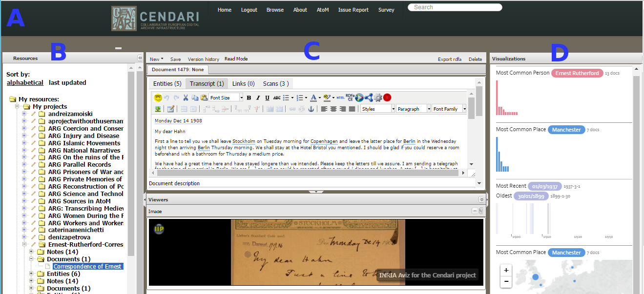Screen dimensions: 644x294
Task: Click the cut (scissors) icon in editor
Action: pos(186,98)
